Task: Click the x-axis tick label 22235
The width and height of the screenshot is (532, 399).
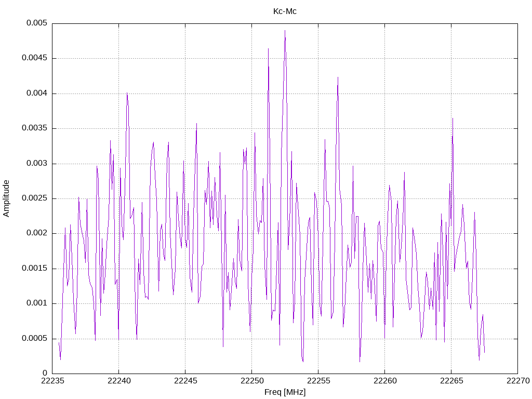Action: [52, 381]
